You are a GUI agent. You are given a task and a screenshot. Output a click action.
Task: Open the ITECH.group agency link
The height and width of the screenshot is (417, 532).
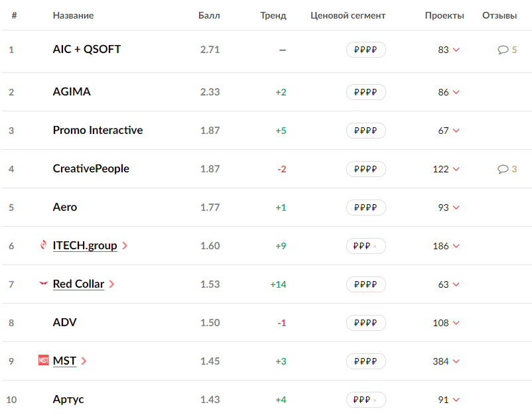(x=85, y=245)
